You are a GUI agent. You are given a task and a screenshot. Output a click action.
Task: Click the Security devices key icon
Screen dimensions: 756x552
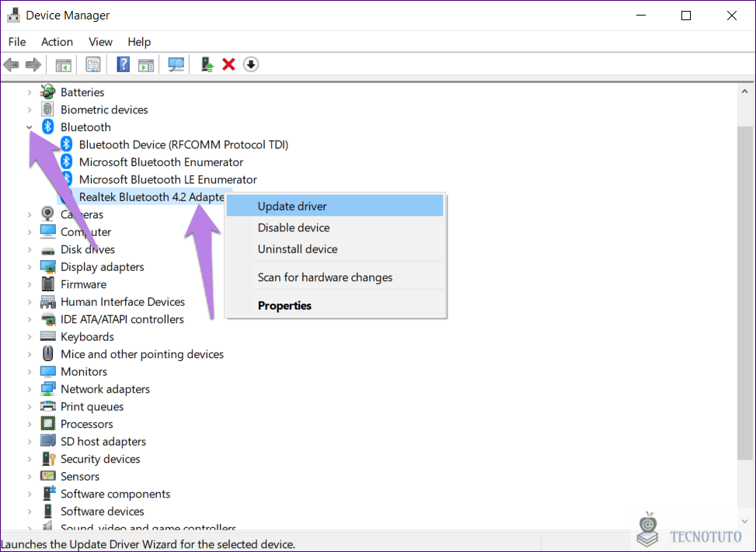tap(48, 459)
